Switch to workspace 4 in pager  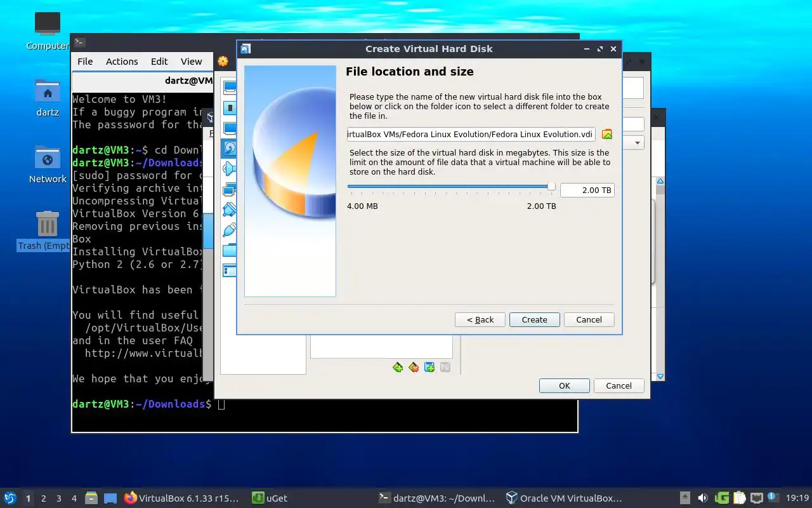point(74,498)
